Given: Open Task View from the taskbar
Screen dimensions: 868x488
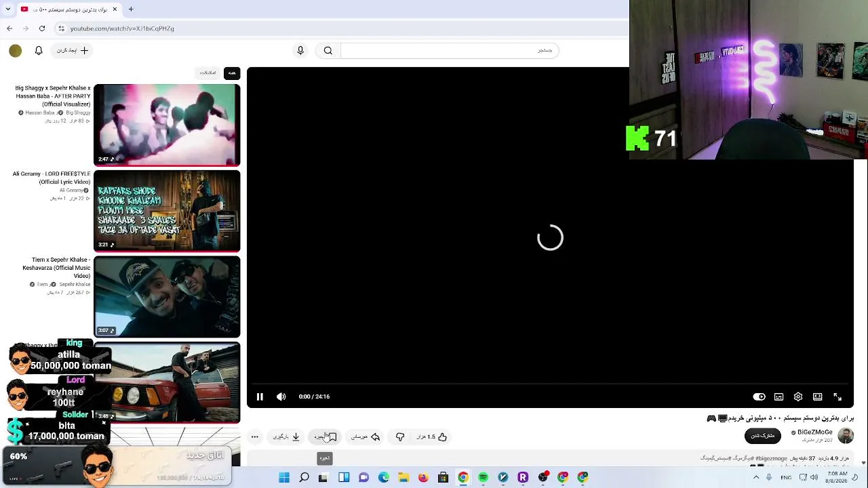Looking at the screenshot, I should (x=323, y=478).
